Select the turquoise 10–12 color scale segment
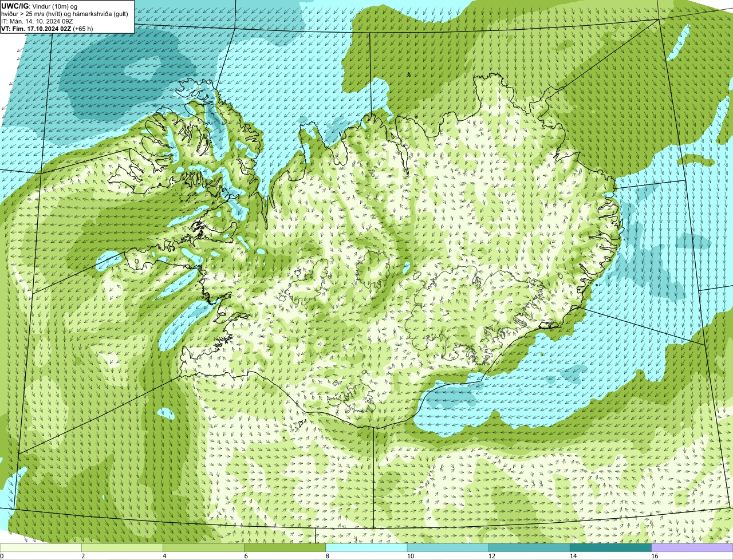 pyautogui.click(x=448, y=548)
